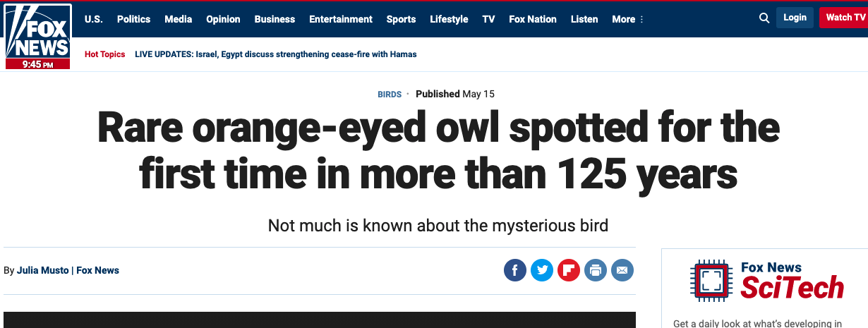Email the article via envelope icon
The width and height of the screenshot is (868, 328).
pos(622,270)
